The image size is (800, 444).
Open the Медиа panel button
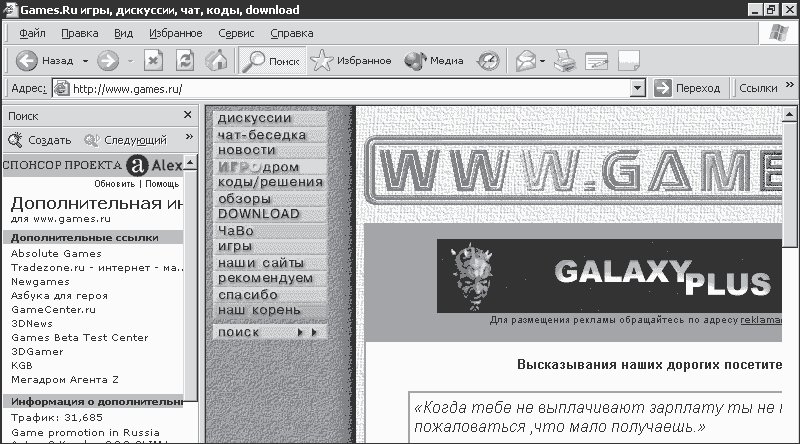click(x=434, y=61)
